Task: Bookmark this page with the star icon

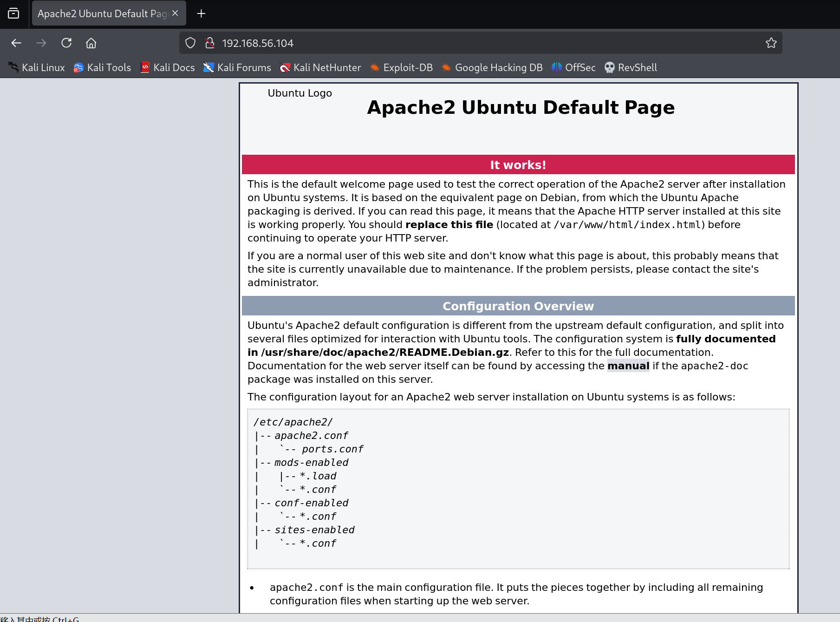Action: point(771,43)
